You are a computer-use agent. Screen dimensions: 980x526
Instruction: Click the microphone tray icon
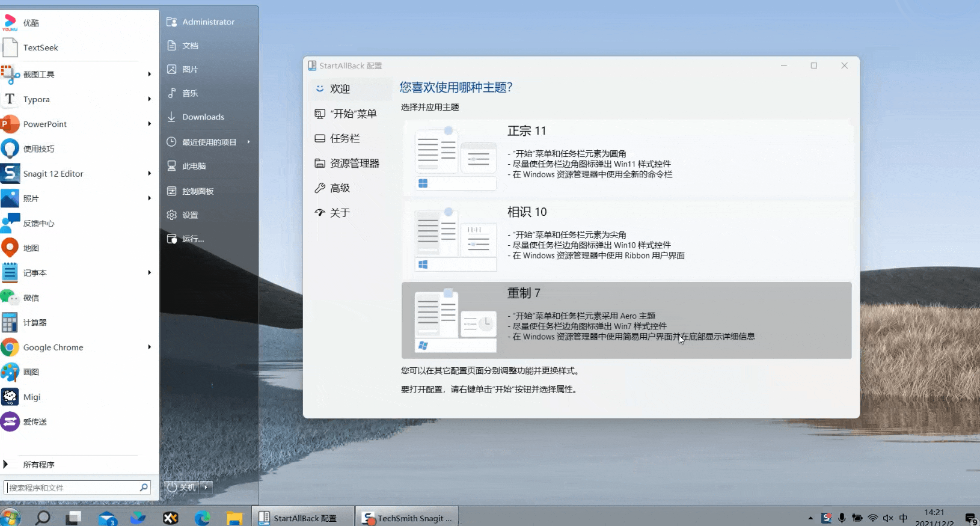(842, 518)
